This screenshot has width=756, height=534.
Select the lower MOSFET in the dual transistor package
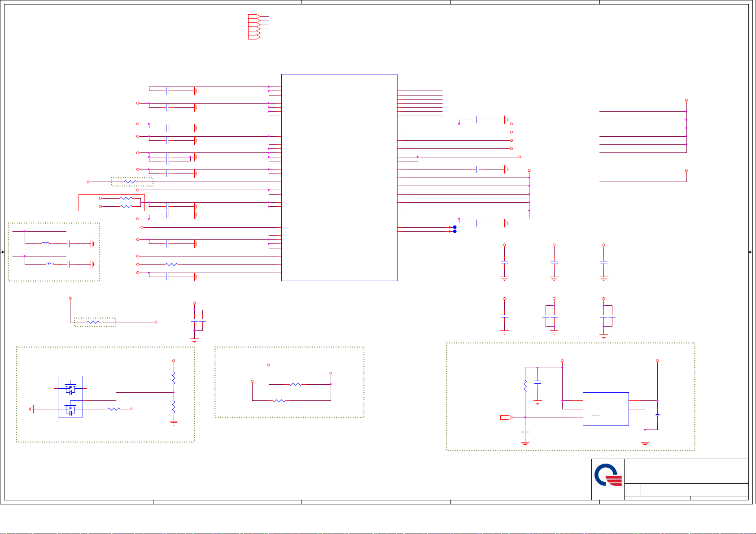pyautogui.click(x=70, y=409)
